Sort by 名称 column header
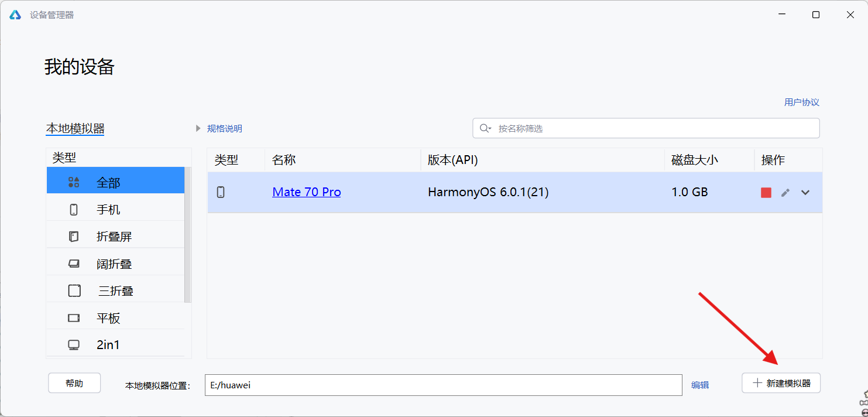This screenshot has height=417, width=868. [x=342, y=160]
